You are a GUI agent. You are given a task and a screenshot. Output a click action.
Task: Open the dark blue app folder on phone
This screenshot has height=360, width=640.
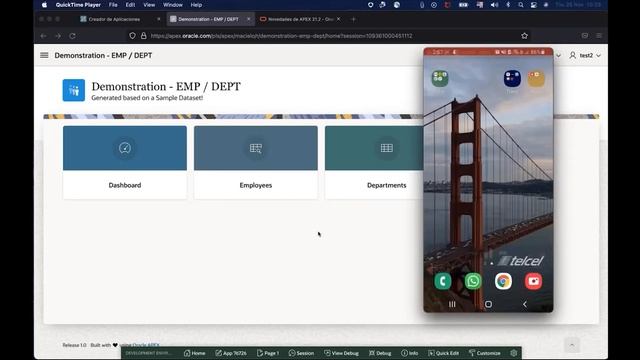pos(512,78)
